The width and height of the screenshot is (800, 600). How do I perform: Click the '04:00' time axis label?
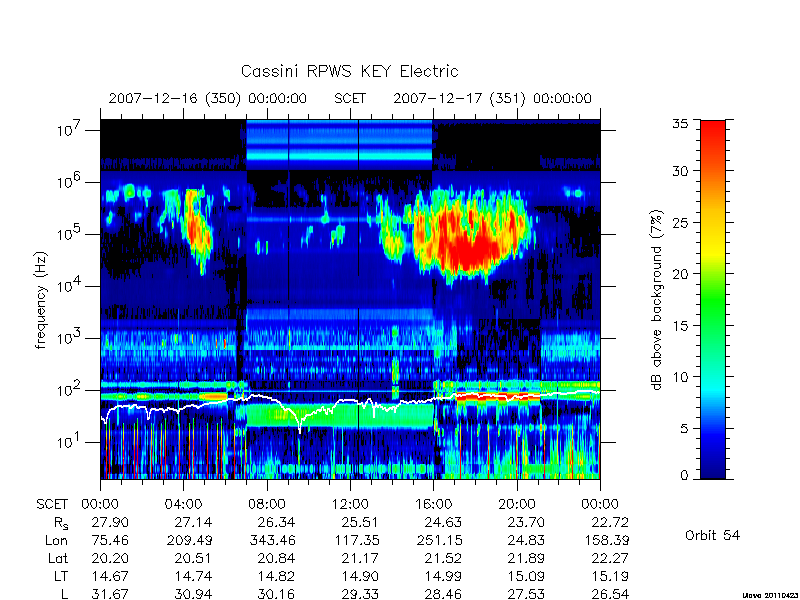(x=183, y=505)
